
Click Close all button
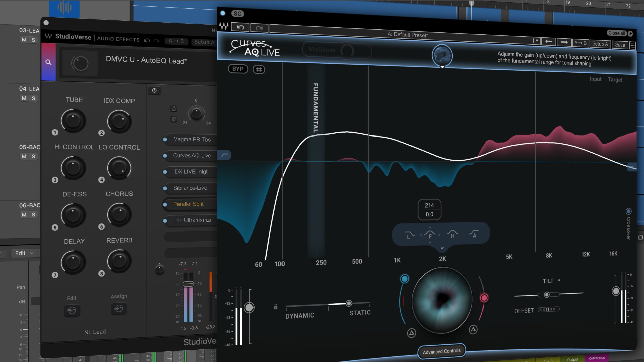[617, 33]
